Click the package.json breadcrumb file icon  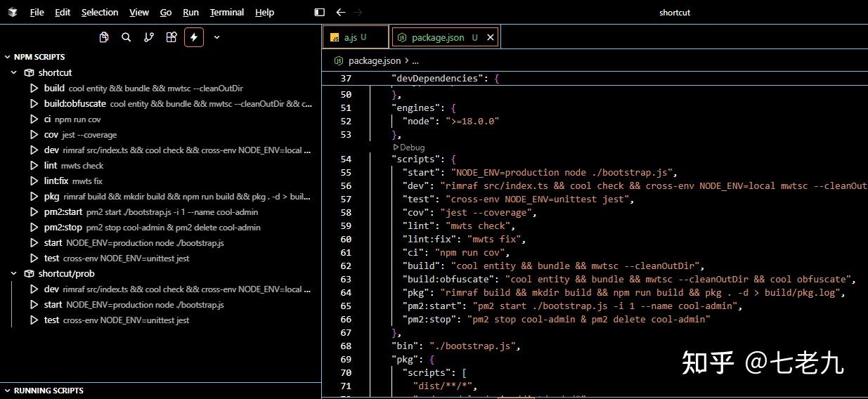pyautogui.click(x=338, y=61)
